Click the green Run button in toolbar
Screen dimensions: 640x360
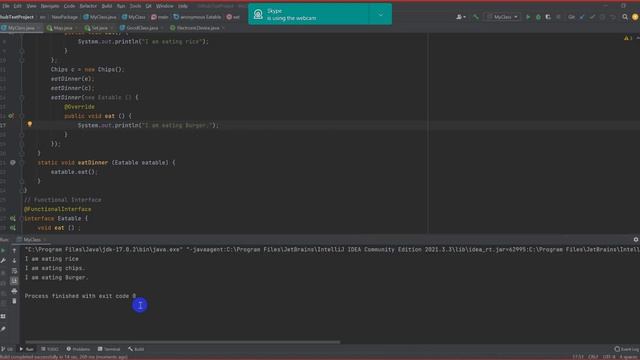(x=528, y=17)
